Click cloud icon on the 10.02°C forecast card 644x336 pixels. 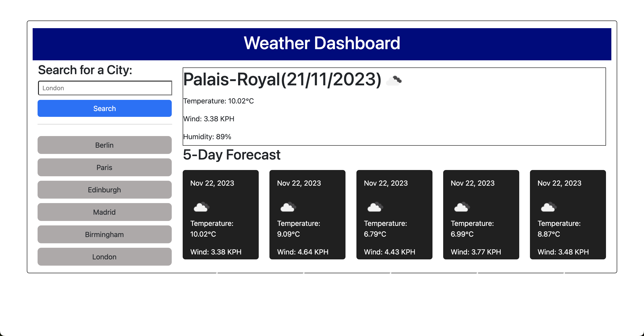(x=201, y=207)
